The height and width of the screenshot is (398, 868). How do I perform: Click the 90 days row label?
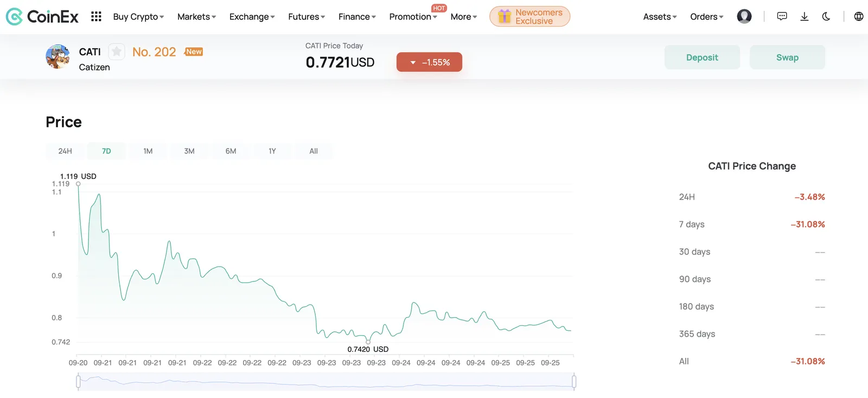tap(695, 279)
